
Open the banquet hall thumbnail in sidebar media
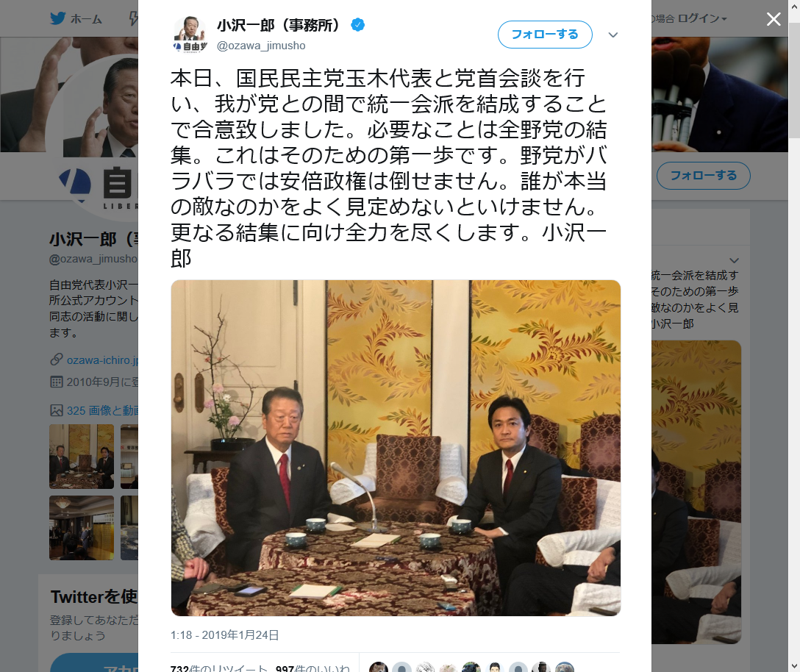[x=82, y=528]
